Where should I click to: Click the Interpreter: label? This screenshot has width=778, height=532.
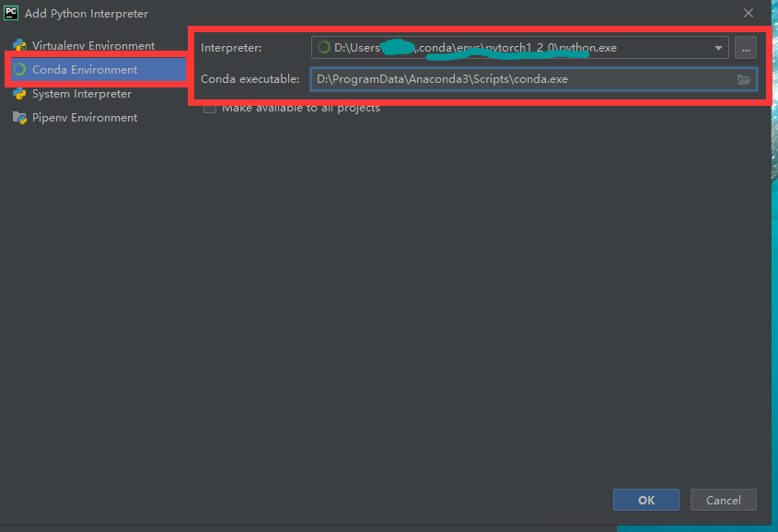tap(231, 48)
